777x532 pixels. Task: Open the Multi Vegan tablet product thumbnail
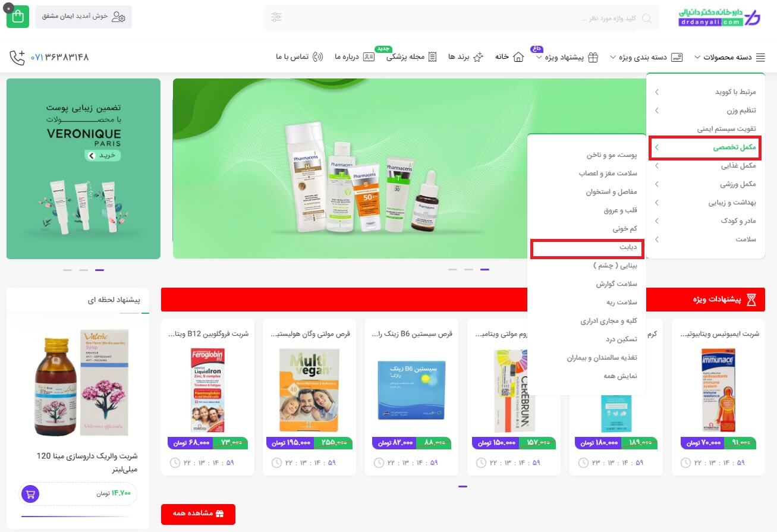click(309, 390)
